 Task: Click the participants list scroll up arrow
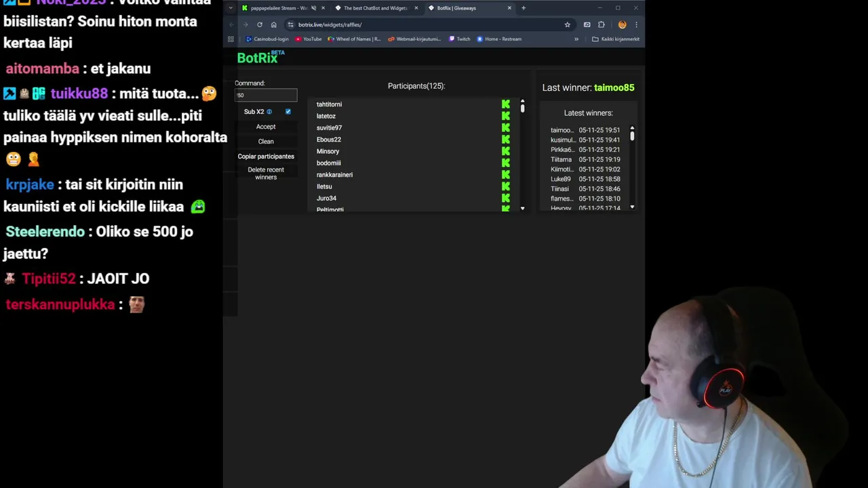pos(522,102)
